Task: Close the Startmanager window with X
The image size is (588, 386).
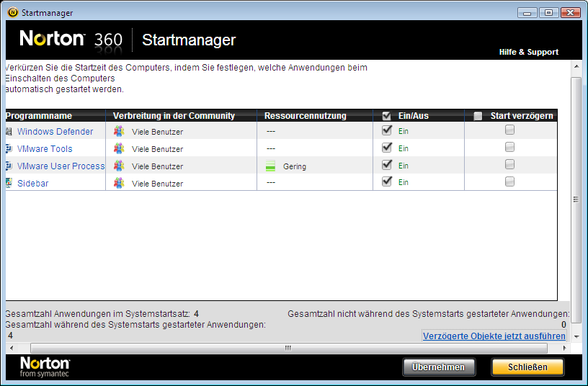Action: click(x=571, y=13)
